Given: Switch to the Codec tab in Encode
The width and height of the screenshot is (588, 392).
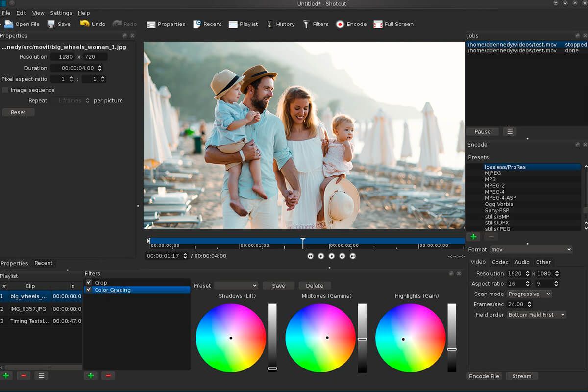Looking at the screenshot, I should [x=500, y=262].
